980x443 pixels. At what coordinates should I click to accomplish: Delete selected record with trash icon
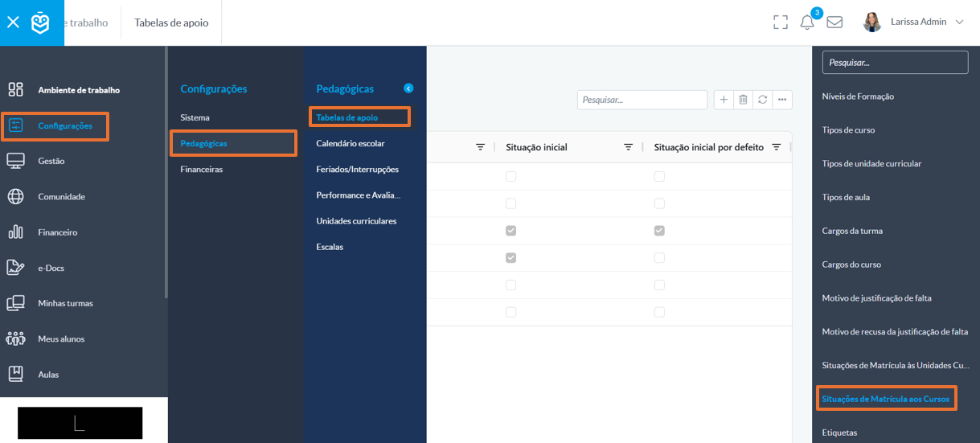(x=743, y=100)
